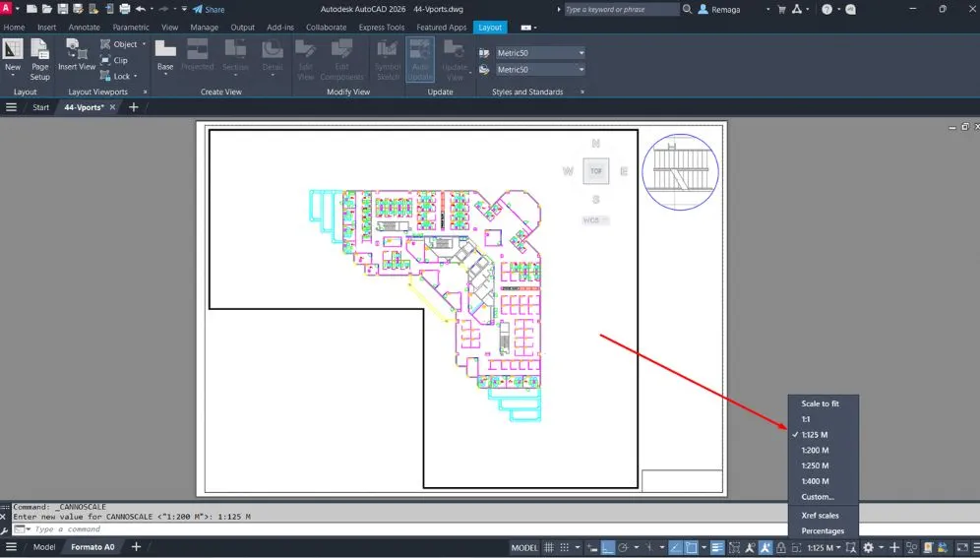Viewport: 980px width, 558px height.
Task: Click the Save As icon
Action: pos(78,9)
